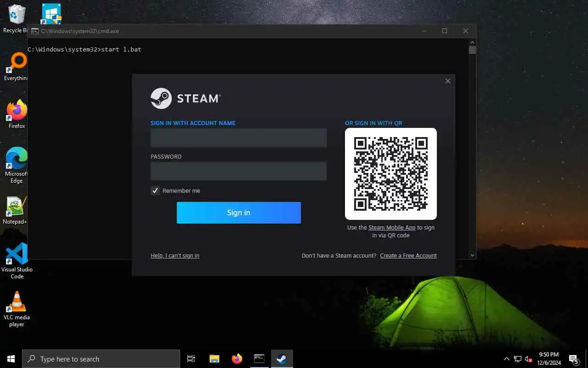
Task: Click the muted volume tray icon
Action: click(529, 359)
